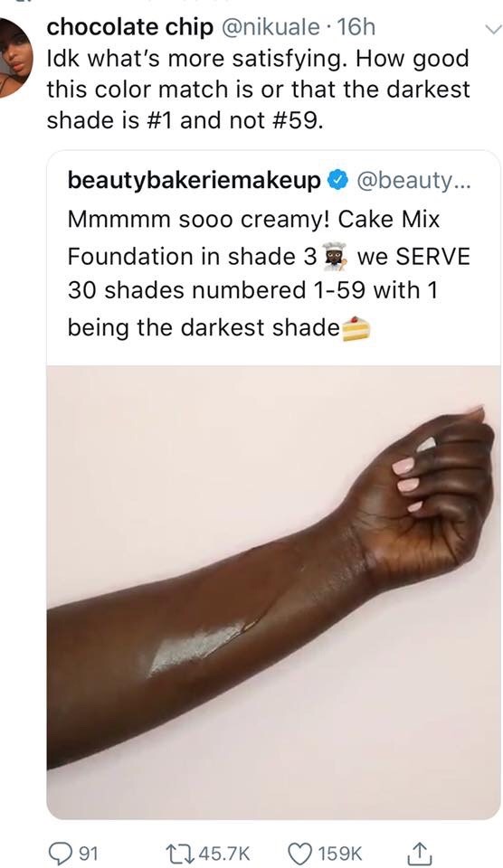
Task: Open the 16h timestamp
Action: tap(356, 28)
